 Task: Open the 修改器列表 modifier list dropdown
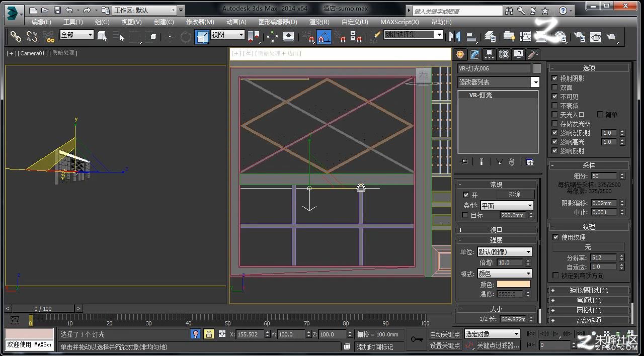(x=498, y=82)
